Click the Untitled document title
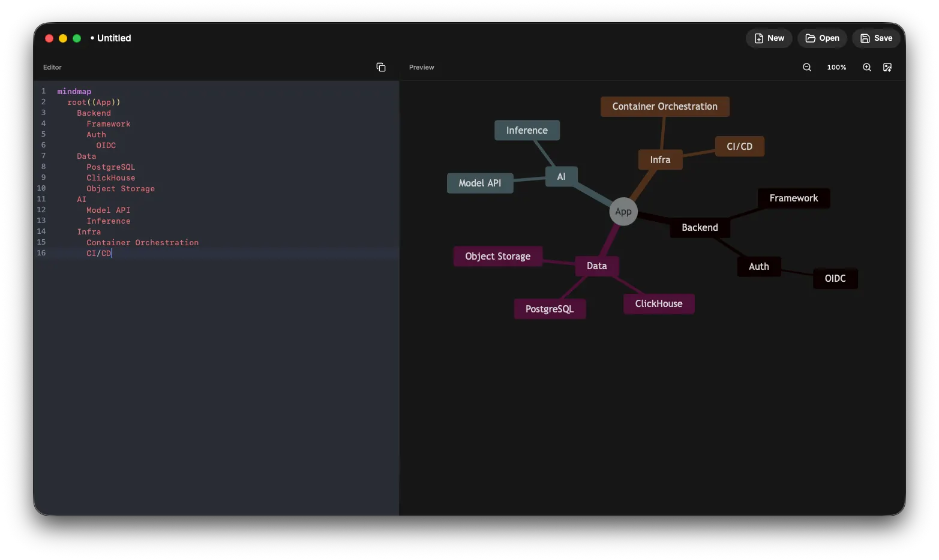 coord(114,38)
